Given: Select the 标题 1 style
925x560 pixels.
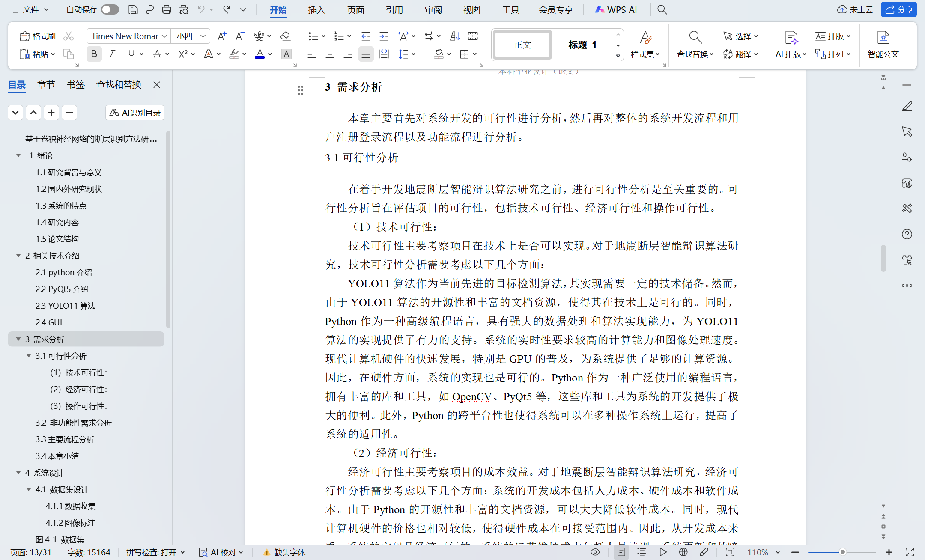Looking at the screenshot, I should [x=582, y=45].
